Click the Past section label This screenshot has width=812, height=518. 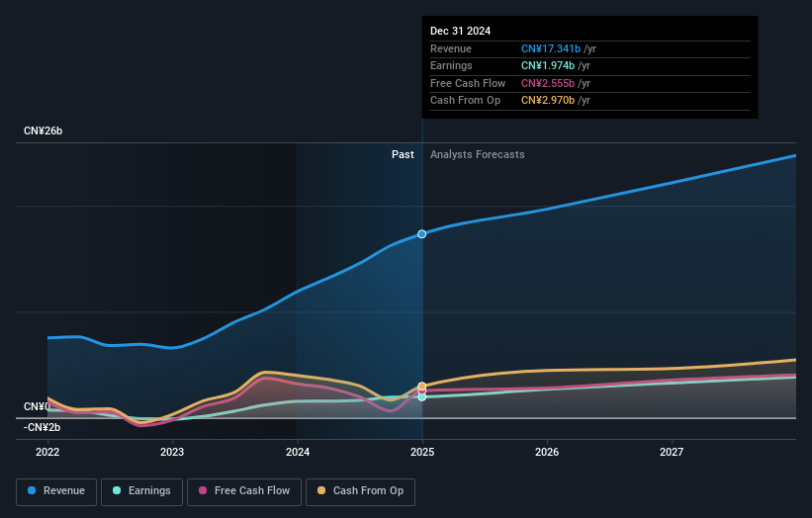(403, 154)
